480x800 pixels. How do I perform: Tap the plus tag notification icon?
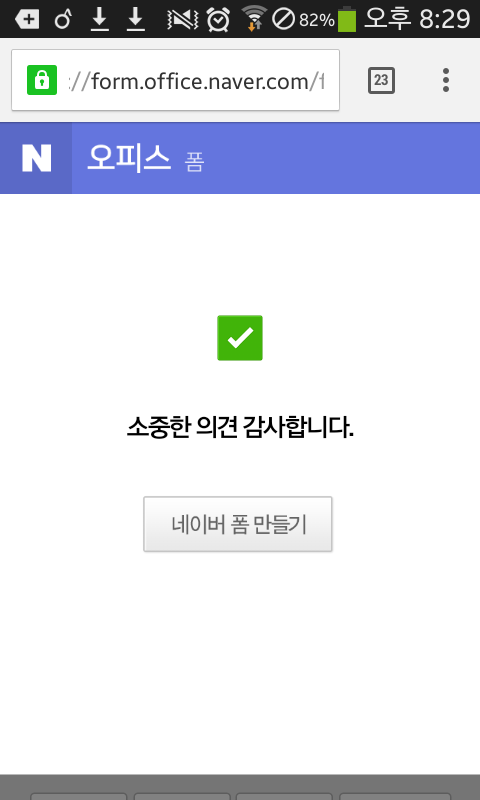pos(27,20)
